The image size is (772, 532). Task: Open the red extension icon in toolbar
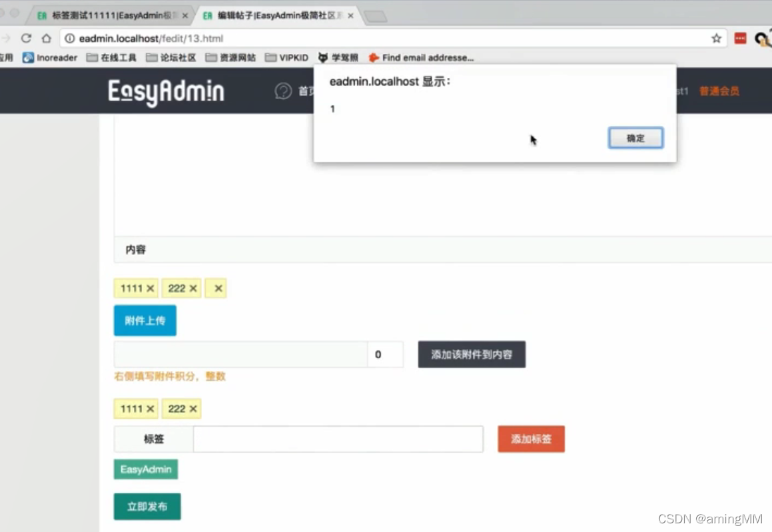740,39
